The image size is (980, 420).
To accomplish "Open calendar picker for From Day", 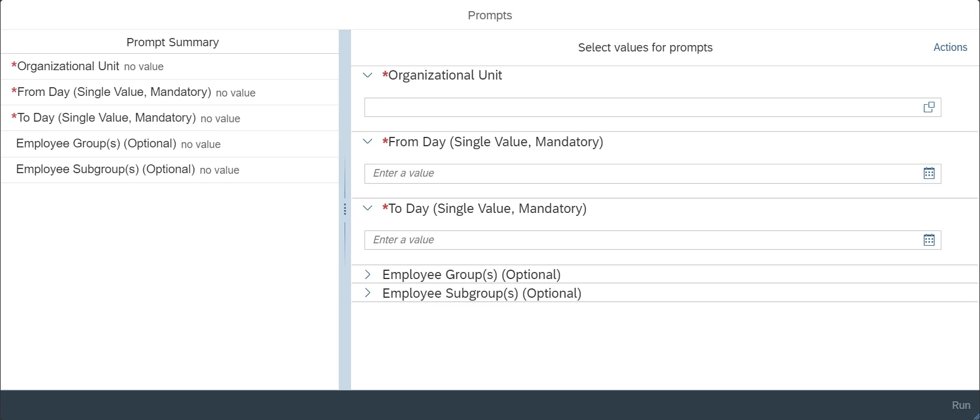I will 929,173.
